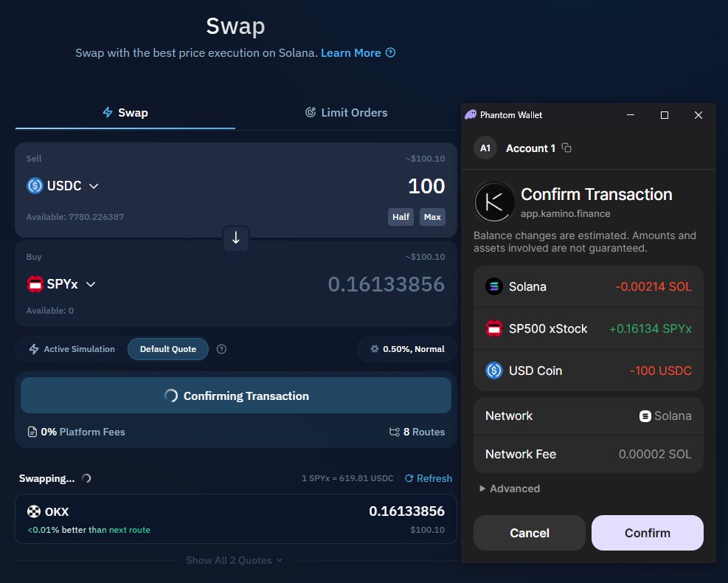Click the A1 account avatar
The image size is (728, 583).
pyautogui.click(x=485, y=148)
